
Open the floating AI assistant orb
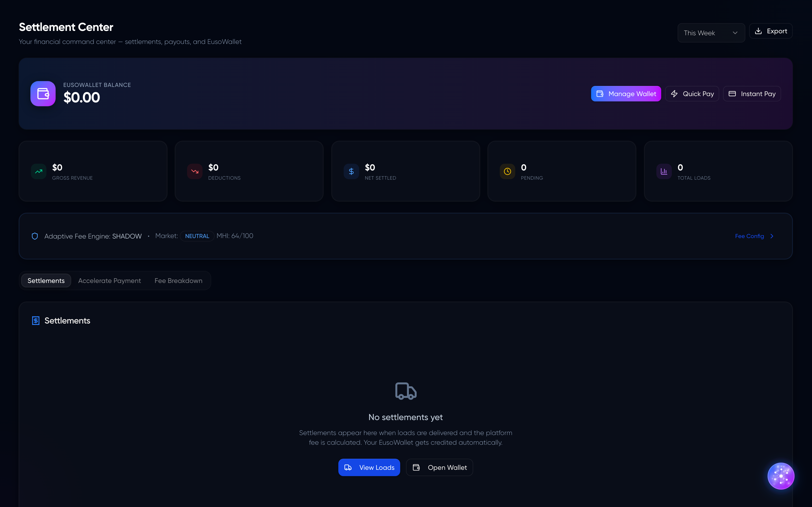[x=781, y=476]
